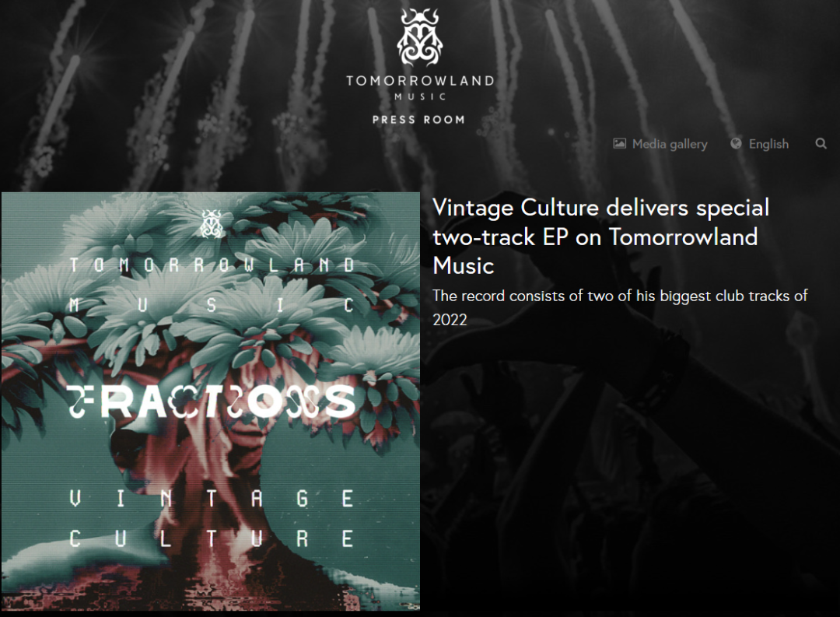Click the word Tomorrowland in headline
Viewport: 840px width, 617px height.
[683, 237]
